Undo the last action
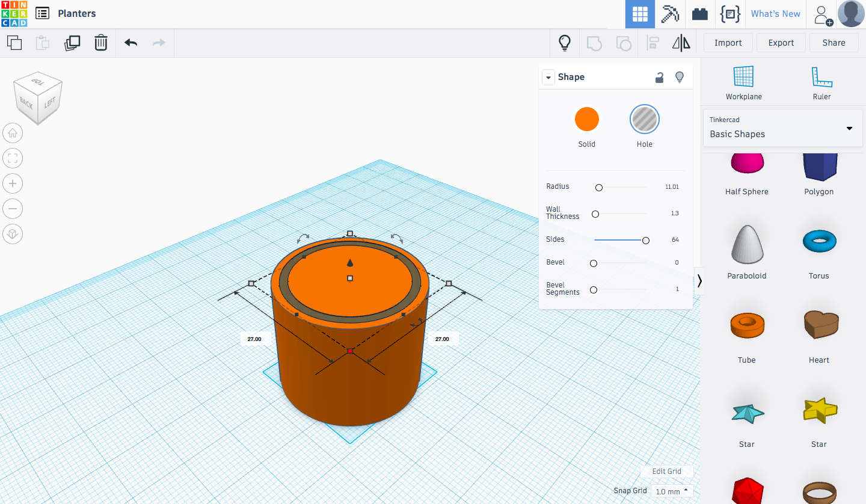Viewport: 866px width, 504px height. 131,43
